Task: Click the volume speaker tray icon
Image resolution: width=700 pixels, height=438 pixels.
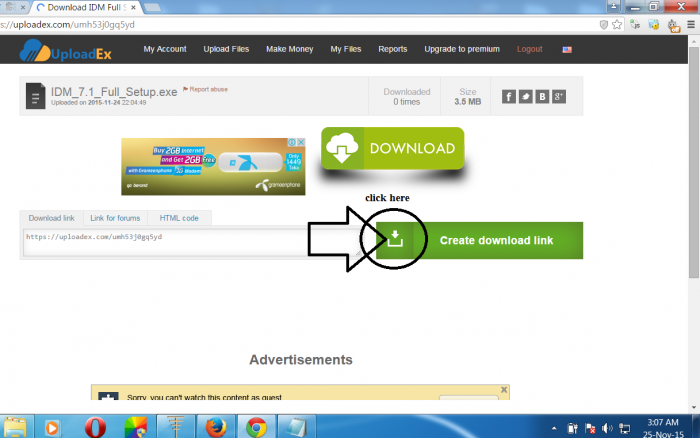Action: click(x=608, y=429)
